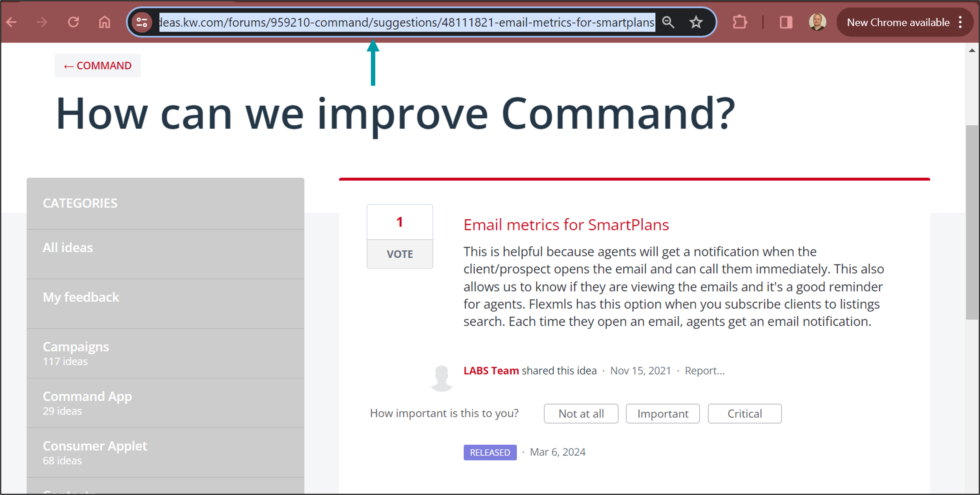
Task: Click the address bar URL field
Action: point(407,22)
